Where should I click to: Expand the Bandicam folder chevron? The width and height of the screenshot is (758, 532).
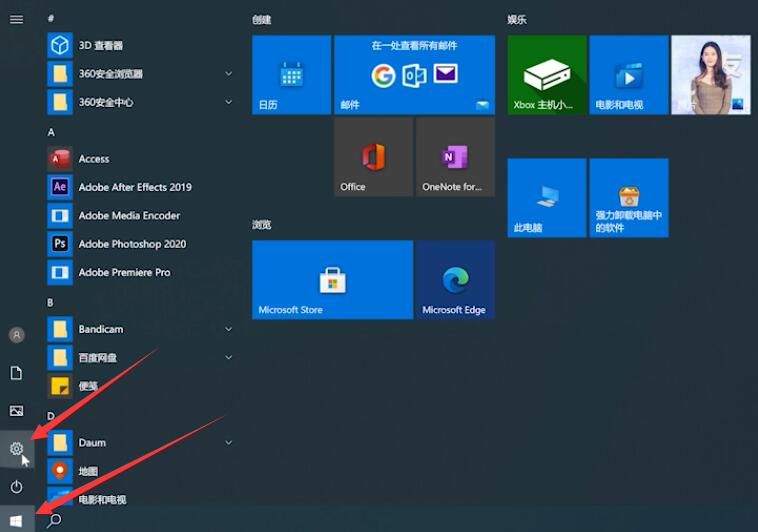(229, 329)
